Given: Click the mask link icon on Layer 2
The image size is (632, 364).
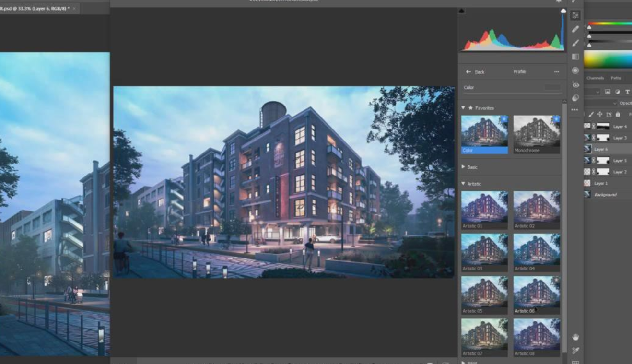Looking at the screenshot, I should [x=595, y=172].
